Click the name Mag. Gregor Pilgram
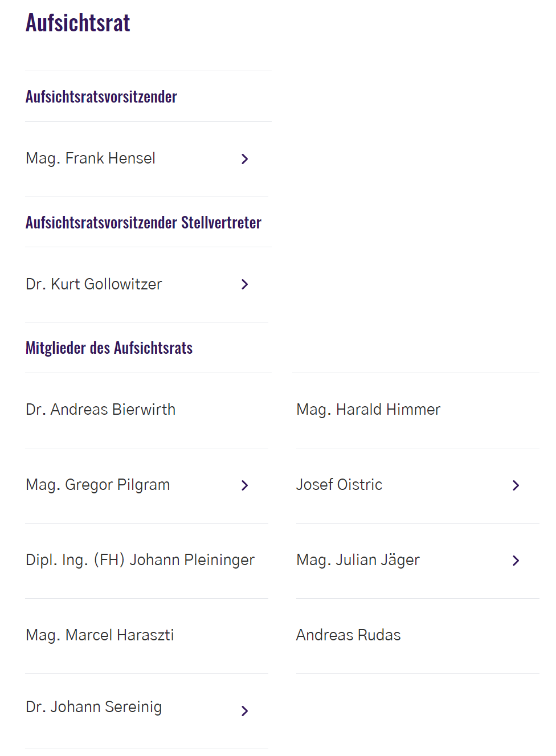556x756 pixels. (98, 485)
